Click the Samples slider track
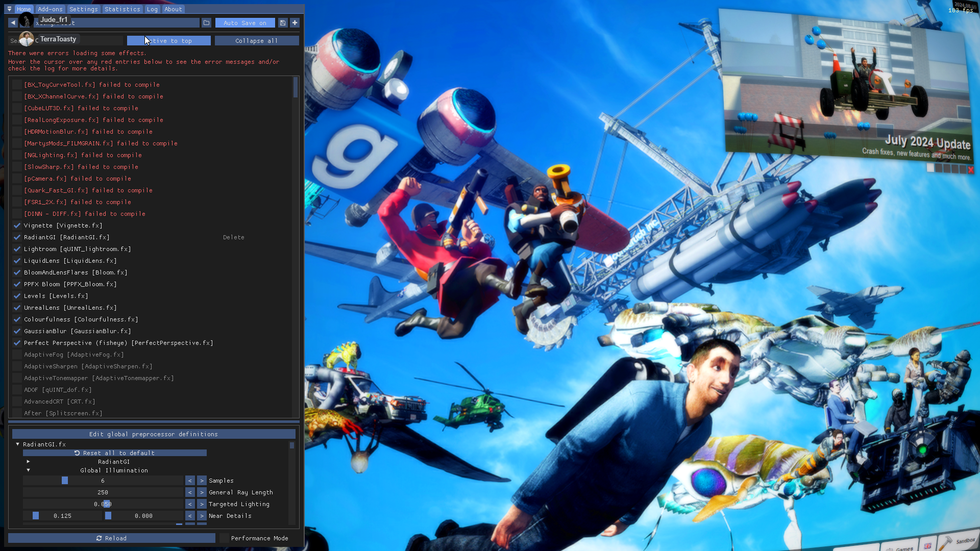980x551 pixels. click(x=103, y=481)
